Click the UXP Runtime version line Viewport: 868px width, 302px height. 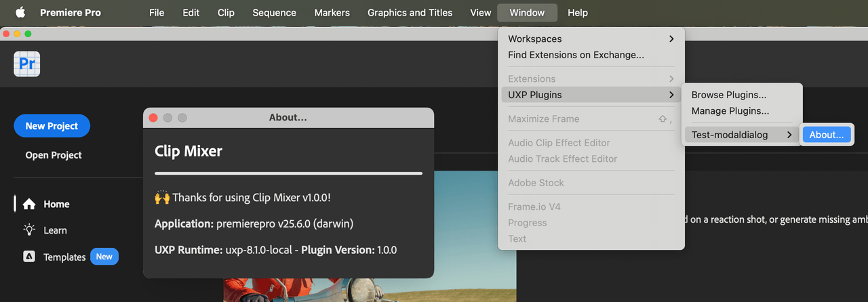point(275,250)
